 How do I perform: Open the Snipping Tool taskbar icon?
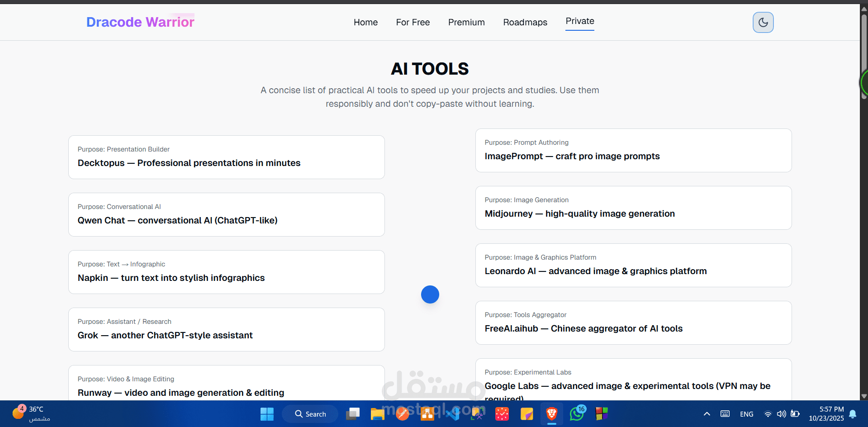tap(477, 414)
